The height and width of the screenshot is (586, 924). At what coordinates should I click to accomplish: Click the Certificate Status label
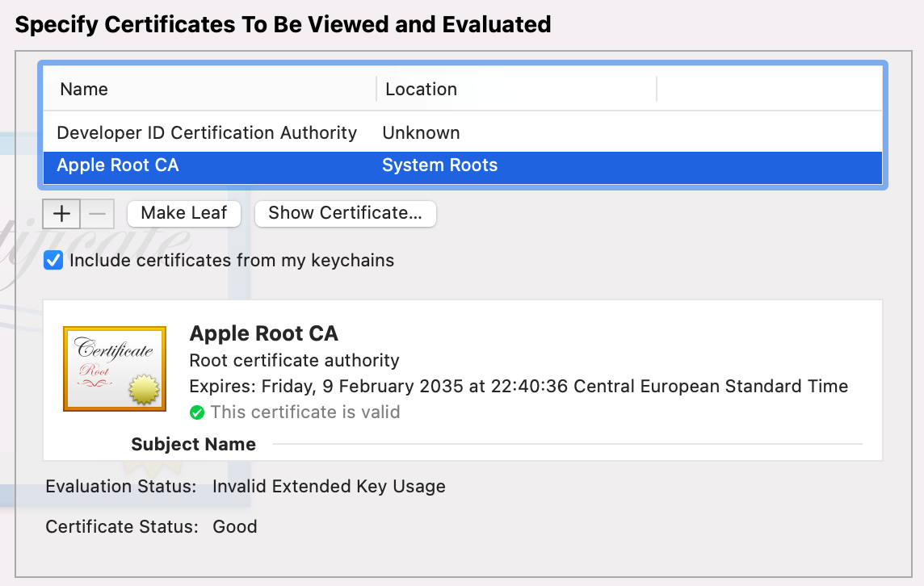click(x=122, y=526)
